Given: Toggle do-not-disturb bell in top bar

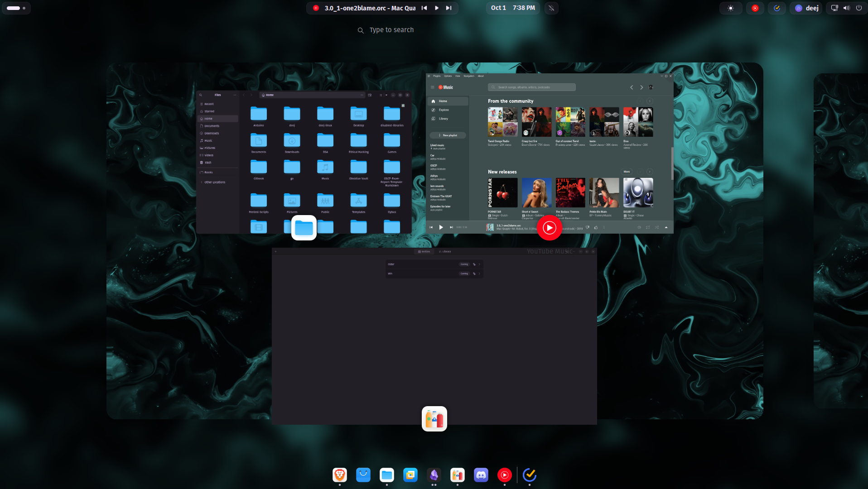Looking at the screenshot, I should coord(551,8).
